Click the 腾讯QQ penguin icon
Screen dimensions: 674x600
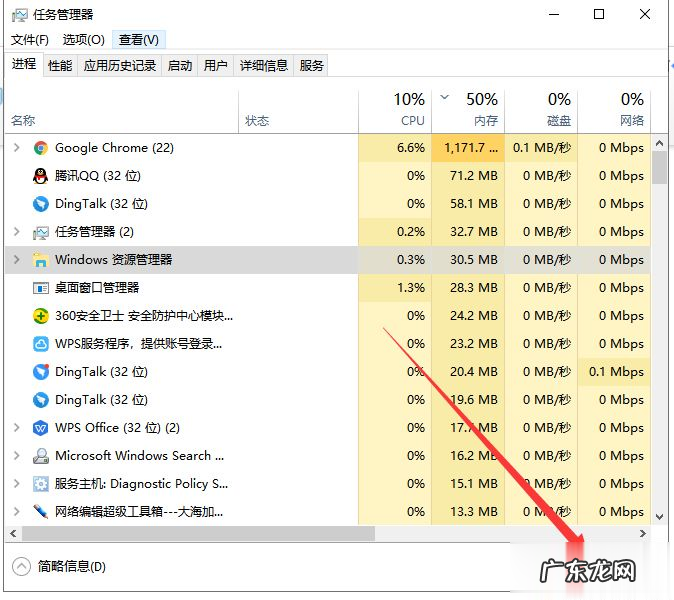(40, 176)
